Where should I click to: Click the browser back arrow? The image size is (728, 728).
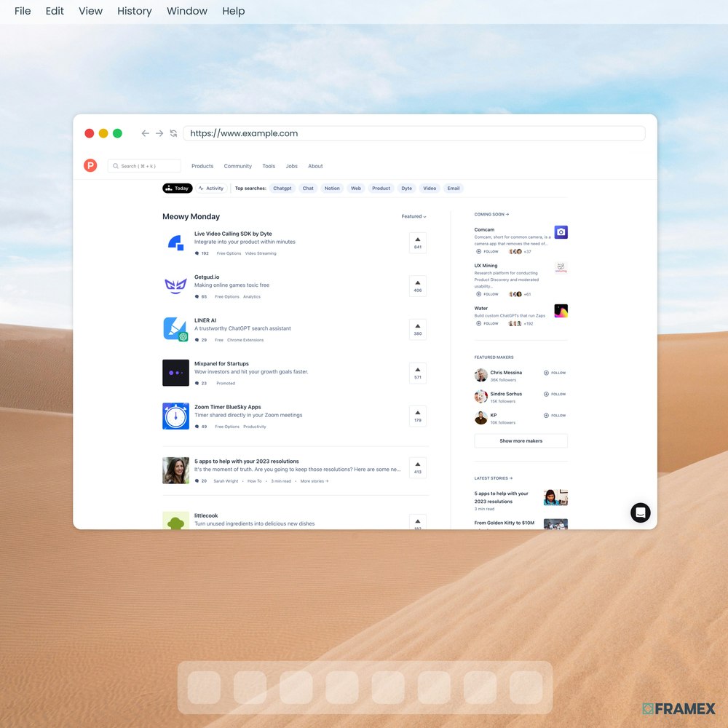tap(146, 133)
